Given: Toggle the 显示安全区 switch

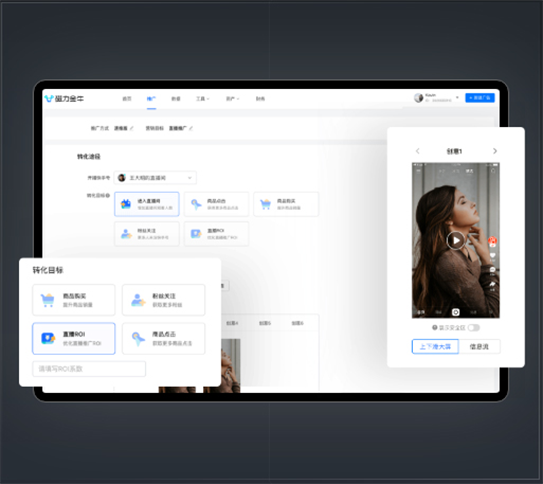Looking at the screenshot, I should point(473,328).
